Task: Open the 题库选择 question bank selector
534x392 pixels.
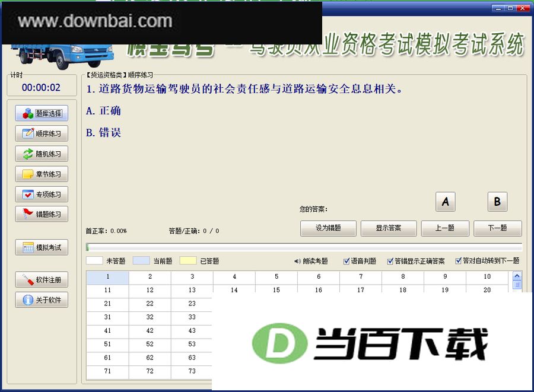Action: (42, 113)
